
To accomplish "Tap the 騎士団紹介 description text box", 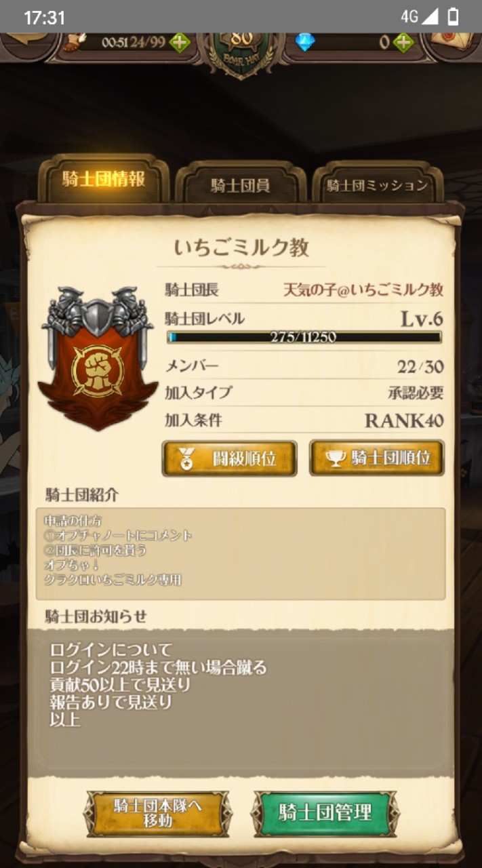I will [241, 553].
